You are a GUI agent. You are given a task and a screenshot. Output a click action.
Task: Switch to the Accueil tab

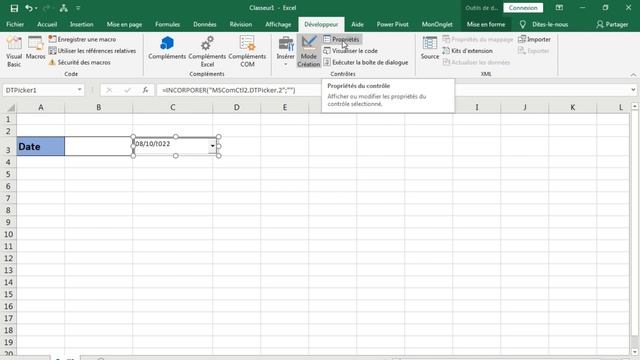coord(47,24)
